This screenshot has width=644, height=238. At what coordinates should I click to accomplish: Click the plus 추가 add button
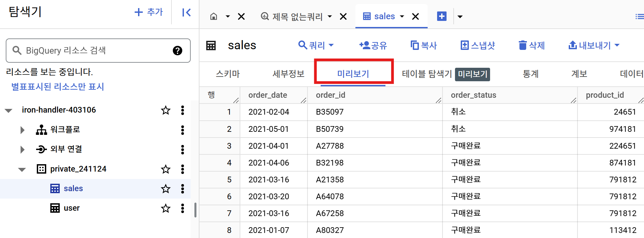point(149,12)
